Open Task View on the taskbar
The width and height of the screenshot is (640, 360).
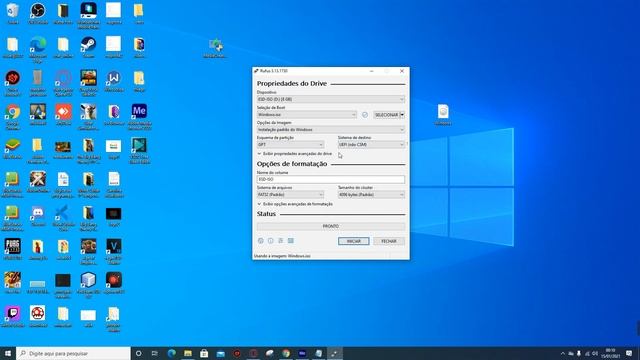pos(155,353)
